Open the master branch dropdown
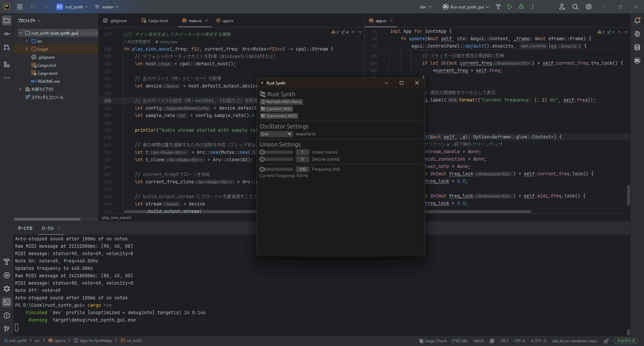This screenshot has height=346, width=644. click(107, 7)
